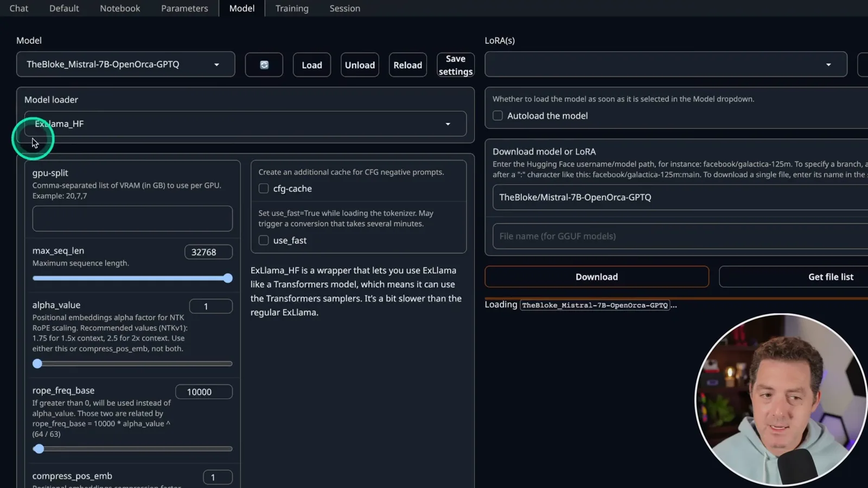The image size is (868, 488).
Task: Click the rope_freq_base slider handle
Action: [39, 448]
